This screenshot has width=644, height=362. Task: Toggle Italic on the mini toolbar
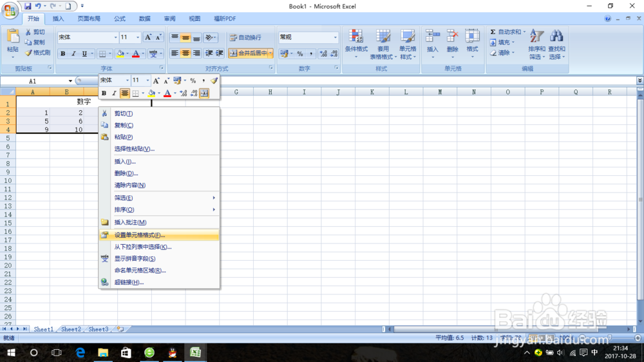(114, 93)
